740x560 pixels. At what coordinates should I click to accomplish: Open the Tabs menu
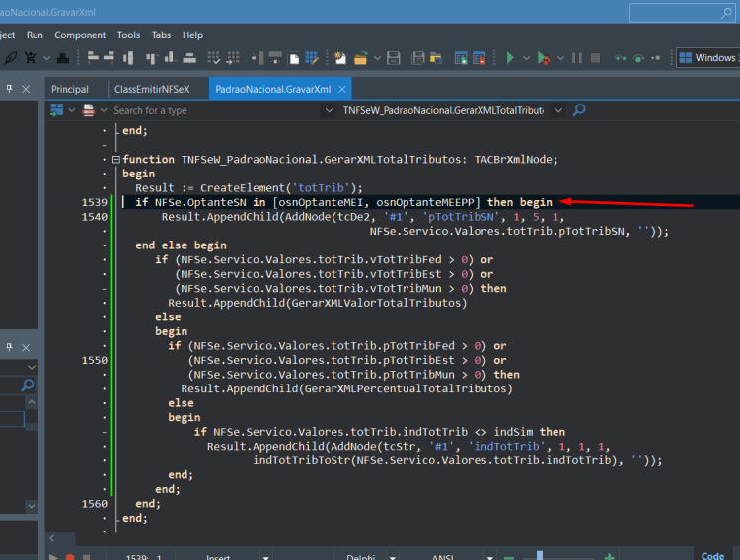161,35
